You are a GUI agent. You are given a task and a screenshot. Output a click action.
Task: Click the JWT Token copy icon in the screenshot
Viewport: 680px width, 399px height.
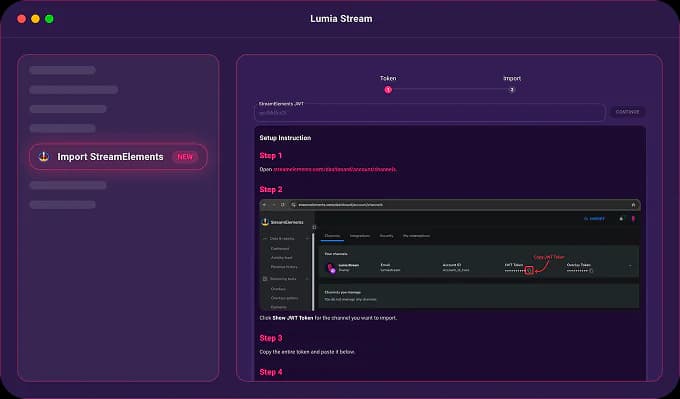[x=529, y=270]
